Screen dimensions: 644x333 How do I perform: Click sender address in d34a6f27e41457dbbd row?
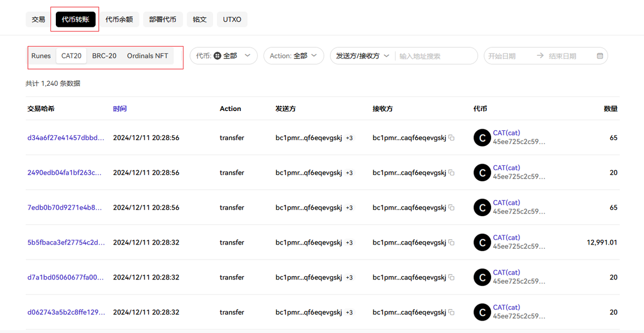pyautogui.click(x=309, y=138)
